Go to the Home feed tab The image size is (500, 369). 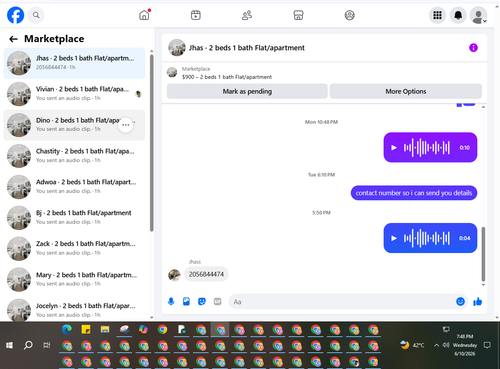pyautogui.click(x=144, y=15)
